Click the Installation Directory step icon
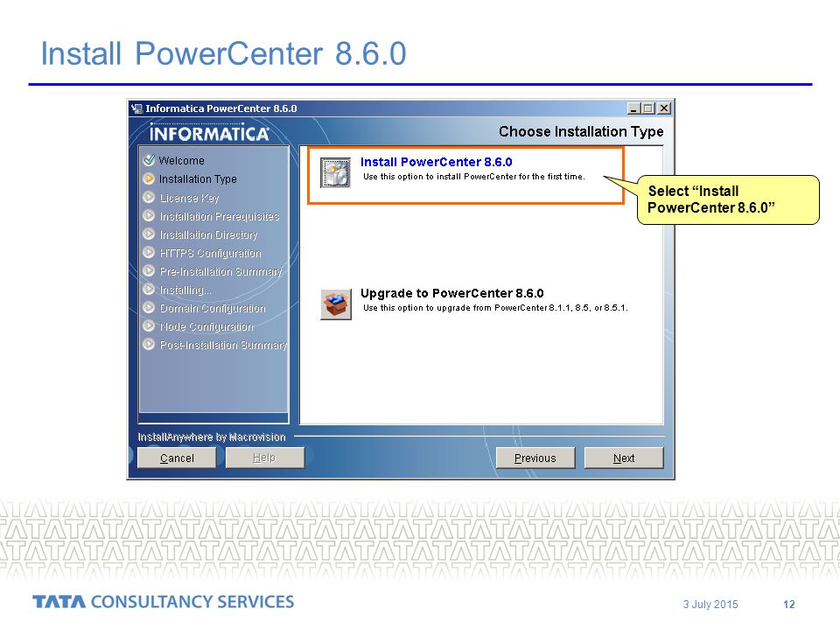 (149, 234)
